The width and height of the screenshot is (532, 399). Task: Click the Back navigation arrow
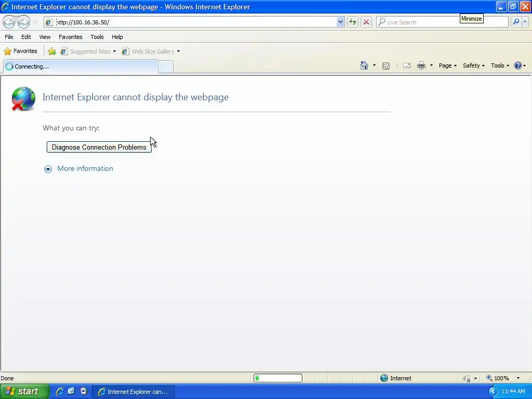pyautogui.click(x=9, y=22)
